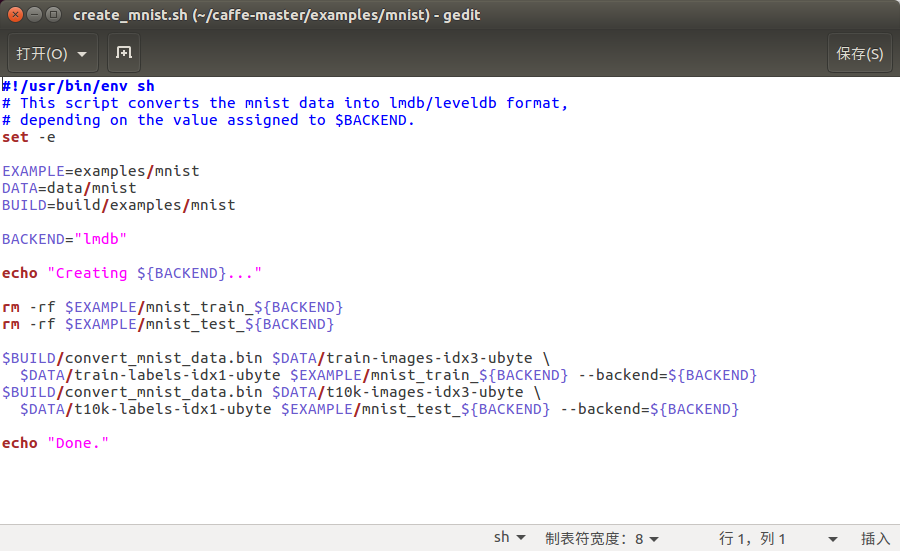The height and width of the screenshot is (551, 900).
Task: Click cursor position 行 1, 列 1
Action: coord(752,538)
